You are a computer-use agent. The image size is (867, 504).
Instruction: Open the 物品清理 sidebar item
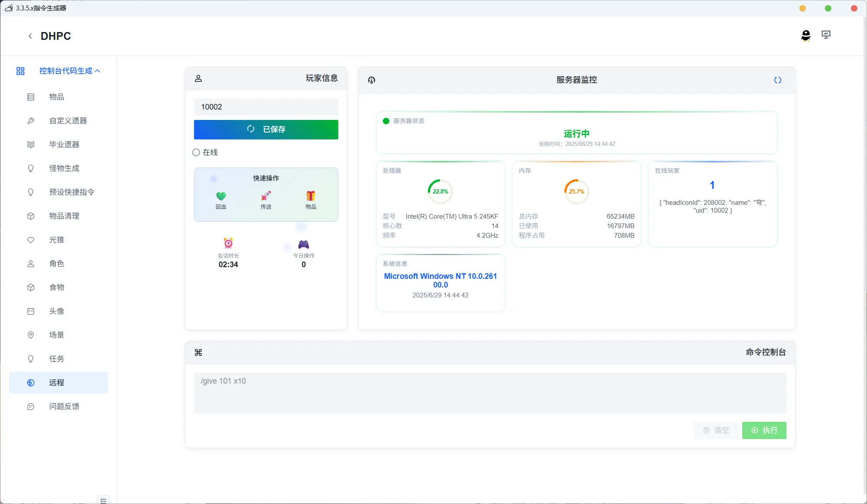click(x=58, y=216)
